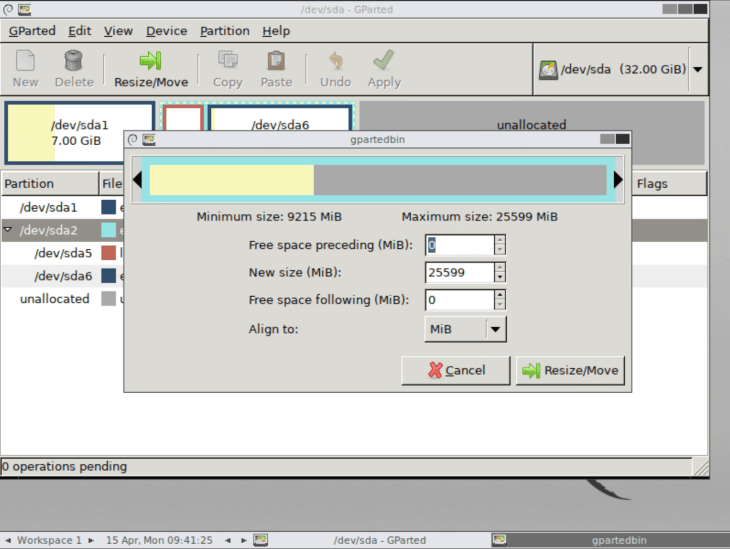The height and width of the screenshot is (549, 730).
Task: Click the Free space following input field
Action: click(x=460, y=300)
